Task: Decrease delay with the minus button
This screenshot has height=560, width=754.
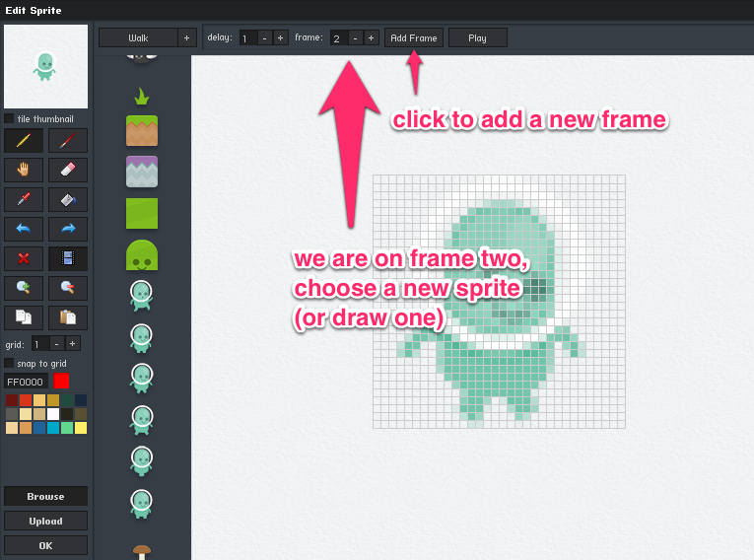Action: click(x=264, y=38)
